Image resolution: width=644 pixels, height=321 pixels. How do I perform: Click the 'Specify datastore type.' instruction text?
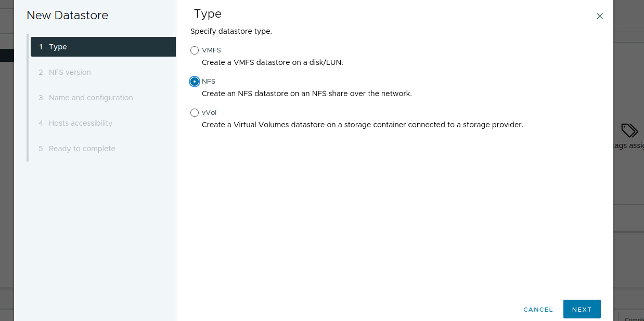(231, 31)
